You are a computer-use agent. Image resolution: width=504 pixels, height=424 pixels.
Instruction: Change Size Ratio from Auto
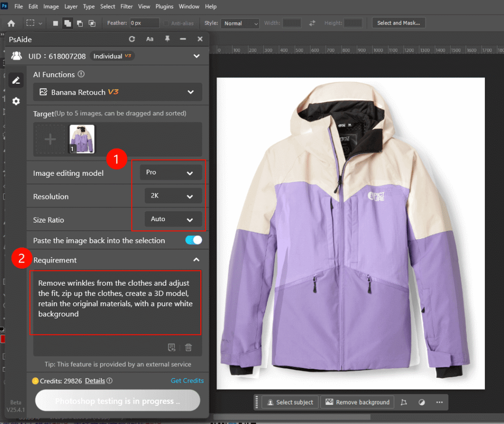click(173, 219)
